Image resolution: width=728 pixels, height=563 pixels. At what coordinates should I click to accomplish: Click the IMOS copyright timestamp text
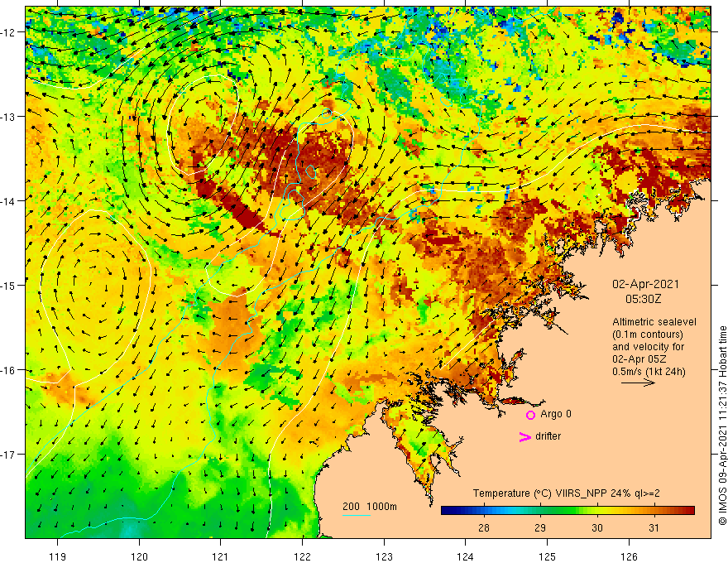click(x=722, y=425)
